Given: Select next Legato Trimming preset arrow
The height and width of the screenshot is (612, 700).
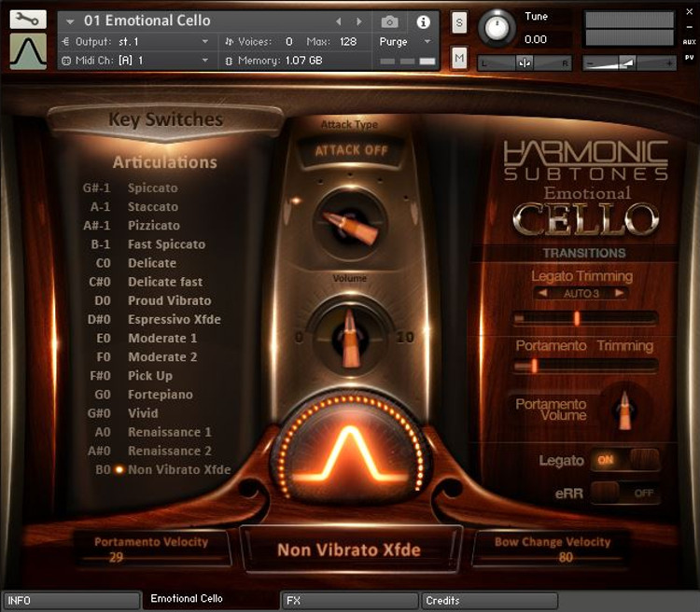Looking at the screenshot, I should tap(619, 293).
